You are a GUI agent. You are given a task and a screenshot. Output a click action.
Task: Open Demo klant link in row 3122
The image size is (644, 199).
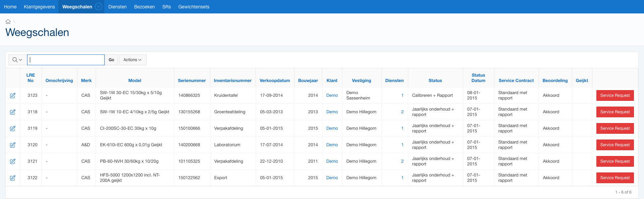coord(332,178)
